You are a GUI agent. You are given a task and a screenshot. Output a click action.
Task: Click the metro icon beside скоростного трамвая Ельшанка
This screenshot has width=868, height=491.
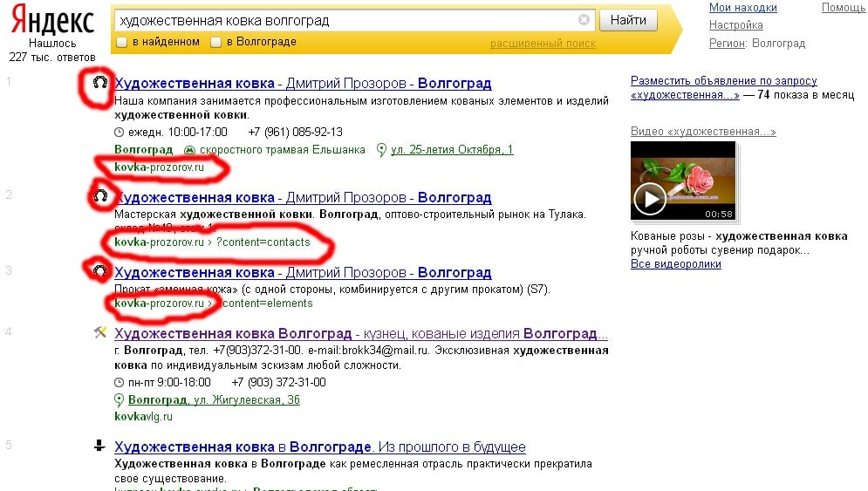coord(189,150)
